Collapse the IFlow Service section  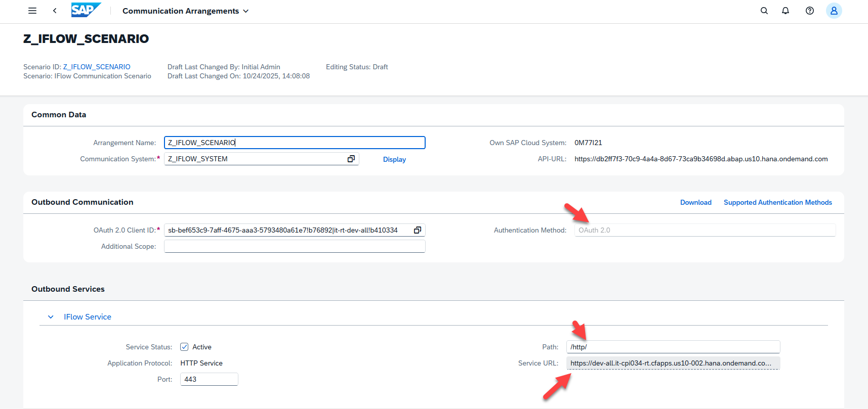pos(51,317)
